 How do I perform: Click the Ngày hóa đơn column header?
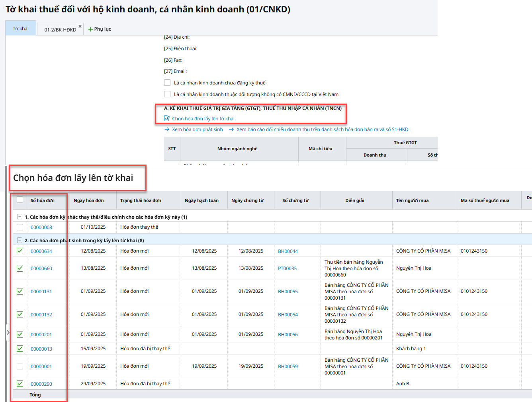point(89,200)
